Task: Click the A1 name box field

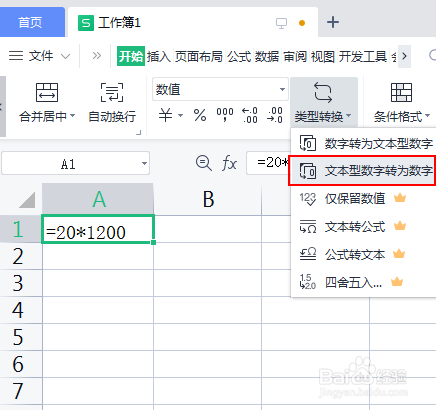Action: pyautogui.click(x=68, y=164)
